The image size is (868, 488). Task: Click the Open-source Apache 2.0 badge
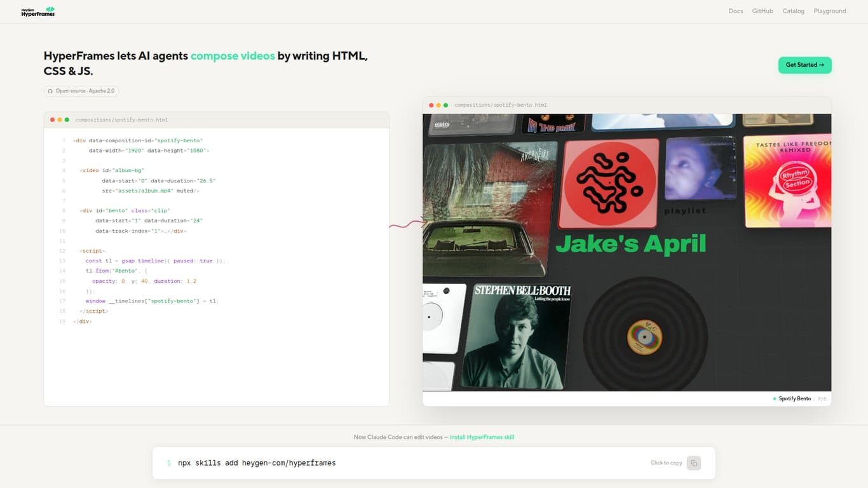[x=81, y=91]
